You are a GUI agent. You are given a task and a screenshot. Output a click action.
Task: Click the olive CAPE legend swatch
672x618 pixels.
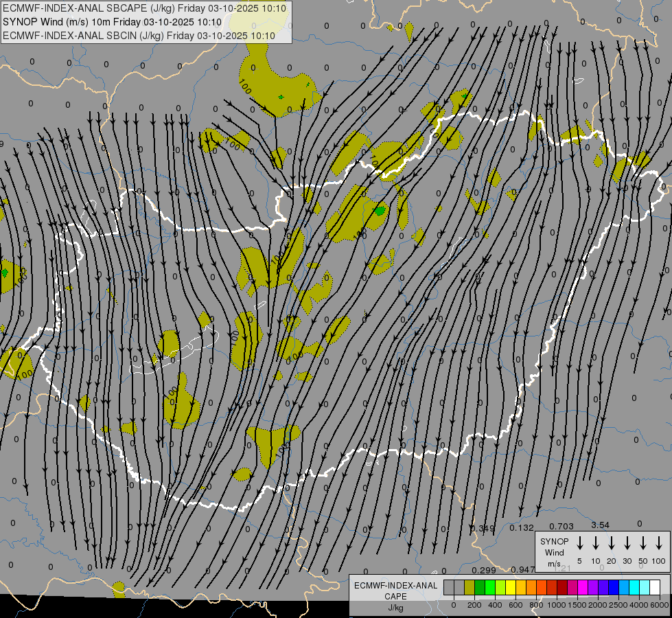[x=470, y=588]
